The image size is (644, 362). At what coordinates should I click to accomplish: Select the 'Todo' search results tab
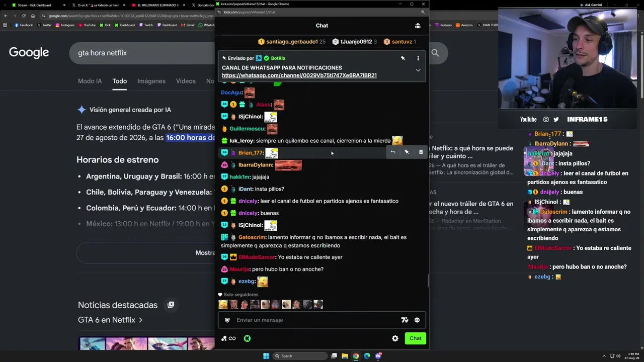pos(119,81)
